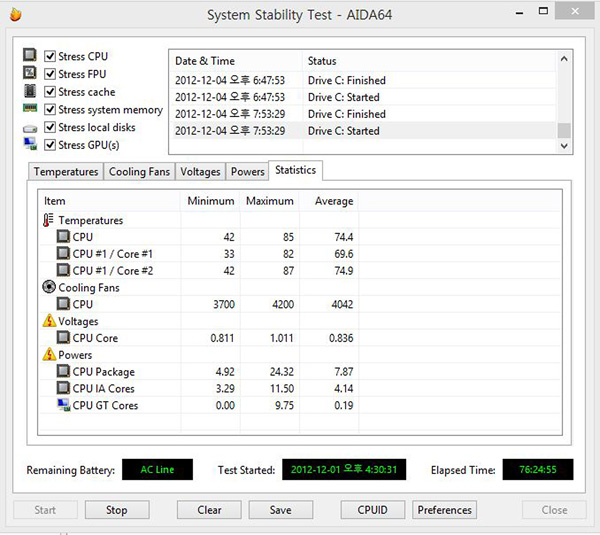The image size is (600, 535).
Task: Uncheck the Stress CPU checkbox
Action: [x=50, y=56]
